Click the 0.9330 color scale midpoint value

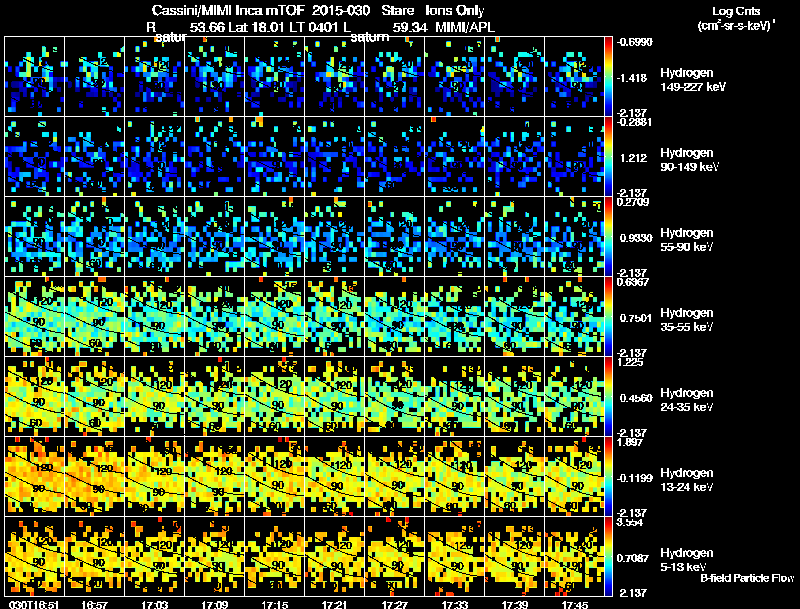636,238
